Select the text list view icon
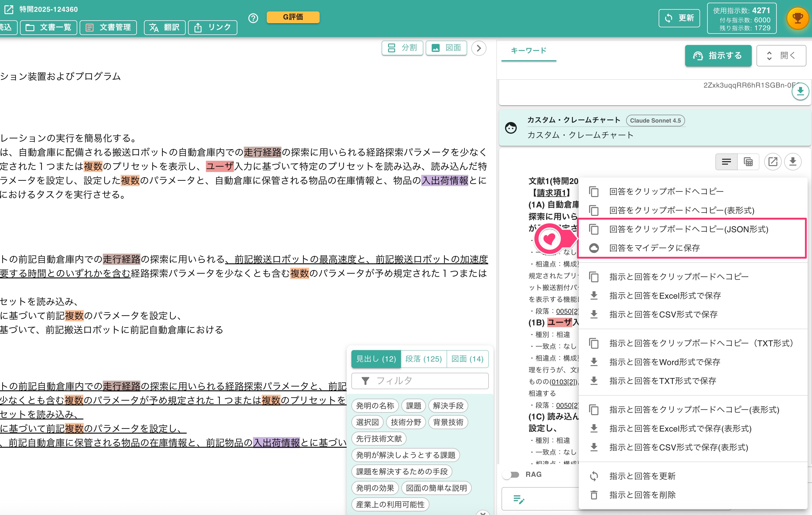The image size is (812, 515). click(x=726, y=162)
